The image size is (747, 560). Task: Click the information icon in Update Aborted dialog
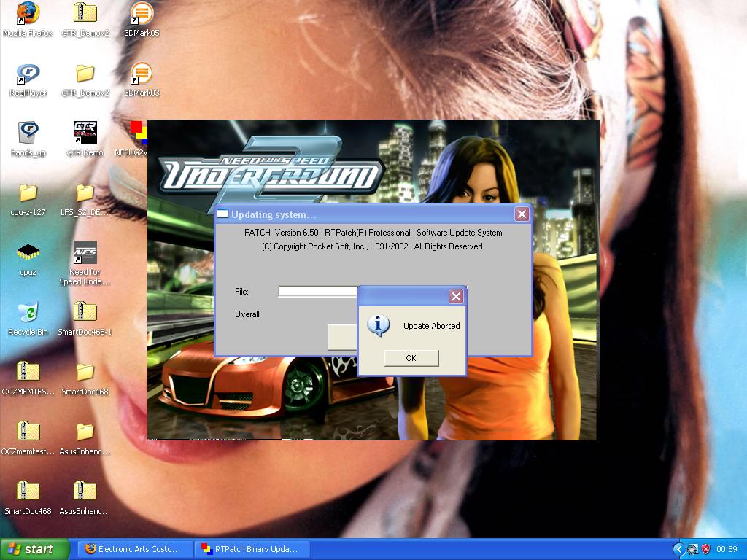[x=379, y=326]
